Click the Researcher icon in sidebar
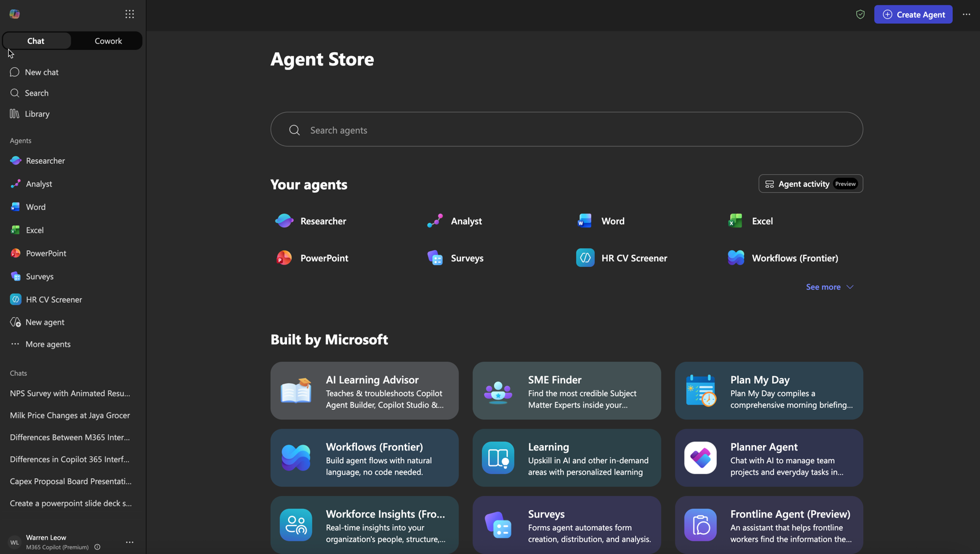This screenshot has height=554, width=980. (16, 160)
